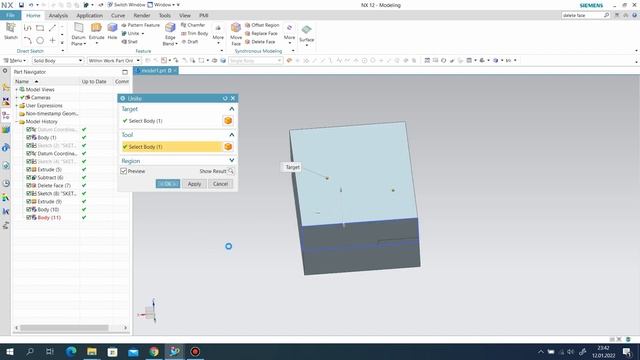This screenshot has width=640, height=360.
Task: Switch to the View tab
Action: pos(184,15)
